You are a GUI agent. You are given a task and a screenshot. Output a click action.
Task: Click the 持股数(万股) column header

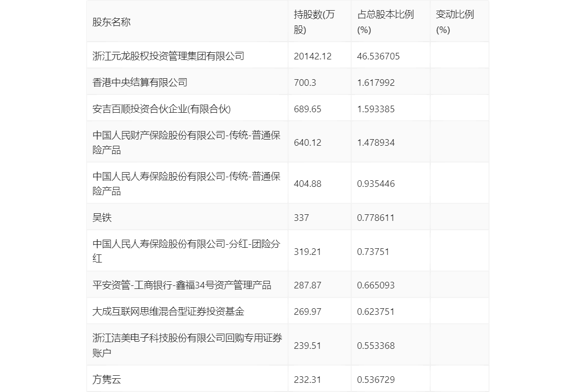pyautogui.click(x=314, y=22)
